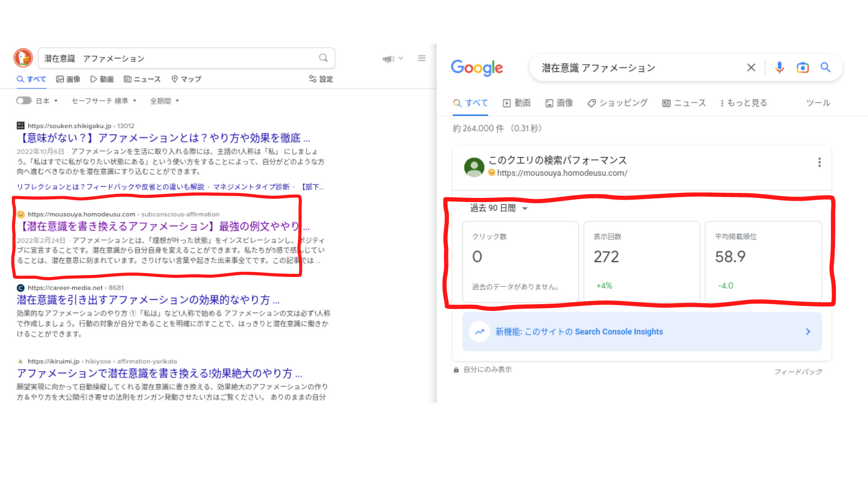Select DuckDuckGo 動画 tab
The width and height of the screenshot is (868, 488).
pyautogui.click(x=102, y=79)
